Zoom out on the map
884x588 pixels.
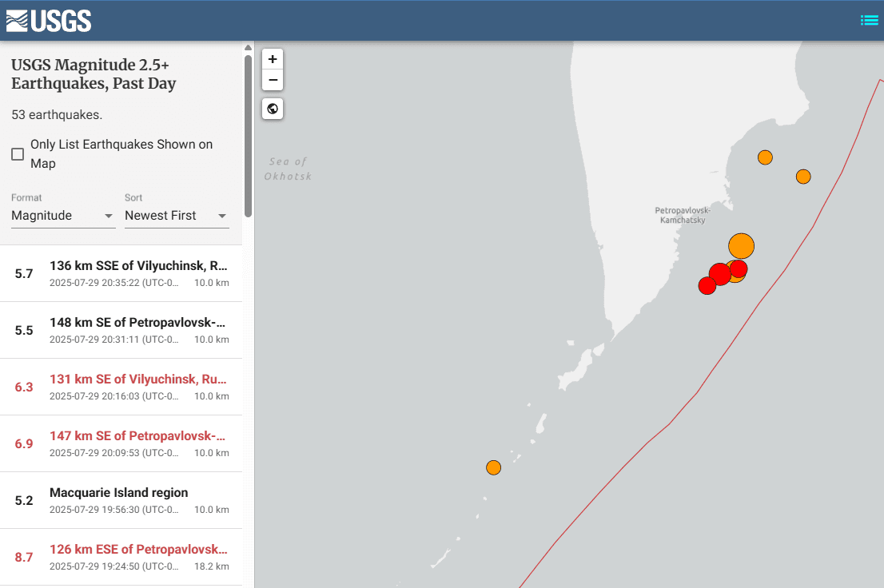click(x=273, y=80)
